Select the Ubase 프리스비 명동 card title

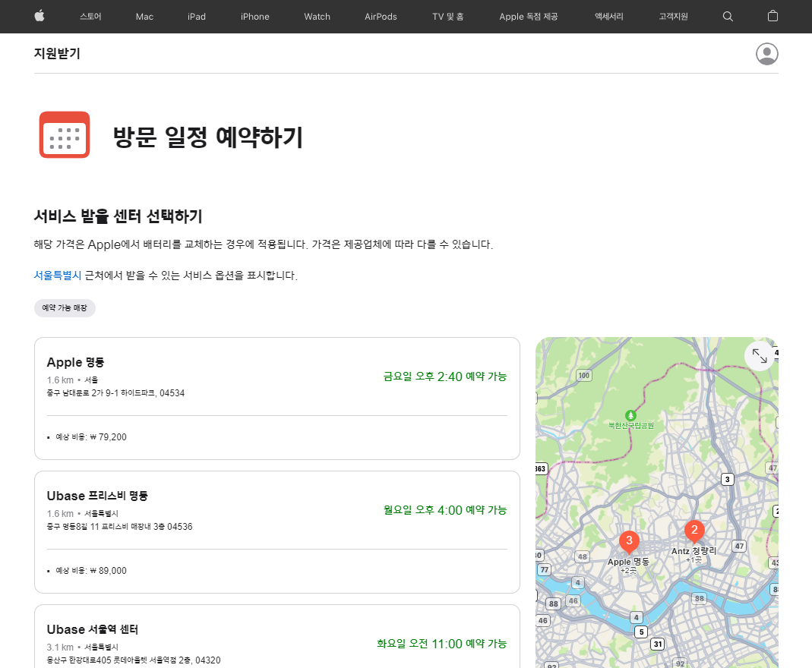pos(97,496)
